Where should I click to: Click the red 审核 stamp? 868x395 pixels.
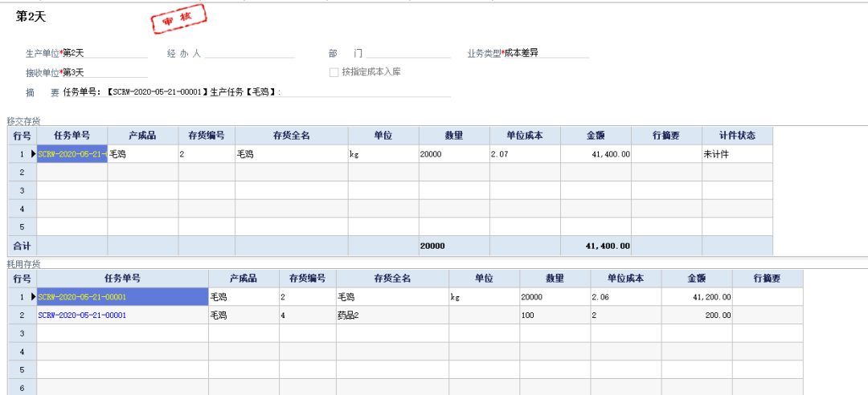pyautogui.click(x=179, y=18)
